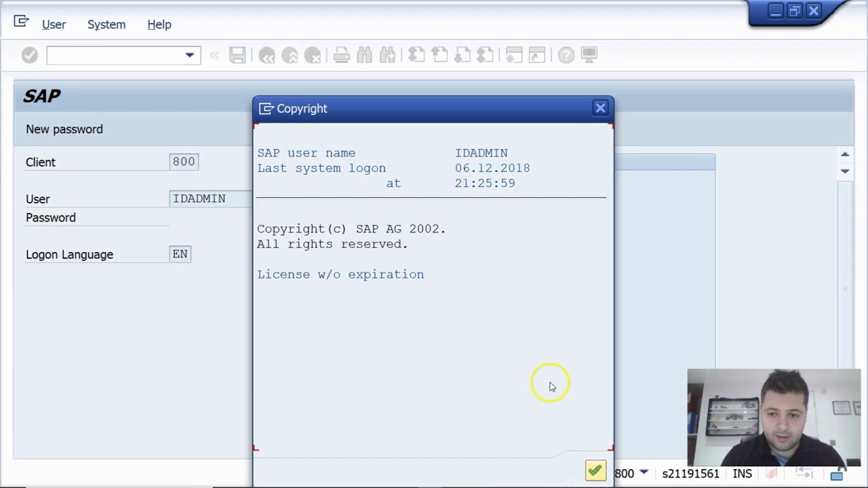Collapse the command field with double chevron
This screenshot has width=868, height=488.
coord(214,55)
